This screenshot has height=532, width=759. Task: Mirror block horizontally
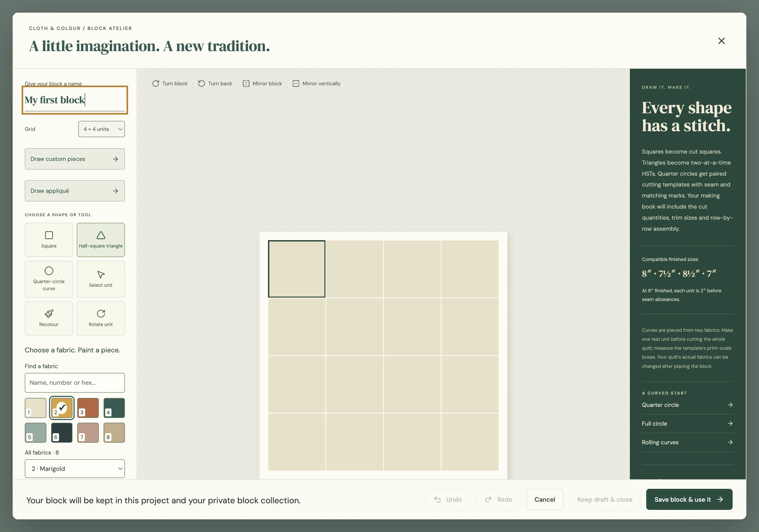point(262,83)
